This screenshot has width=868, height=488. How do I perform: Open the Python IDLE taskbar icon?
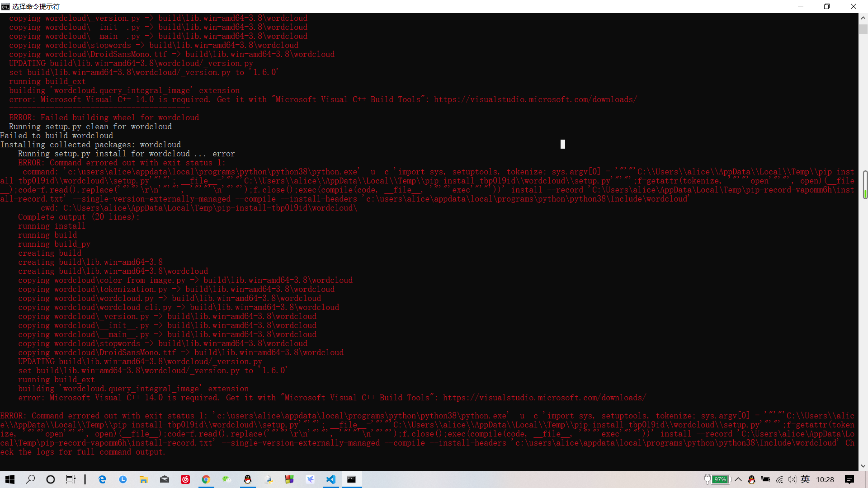(269, 479)
